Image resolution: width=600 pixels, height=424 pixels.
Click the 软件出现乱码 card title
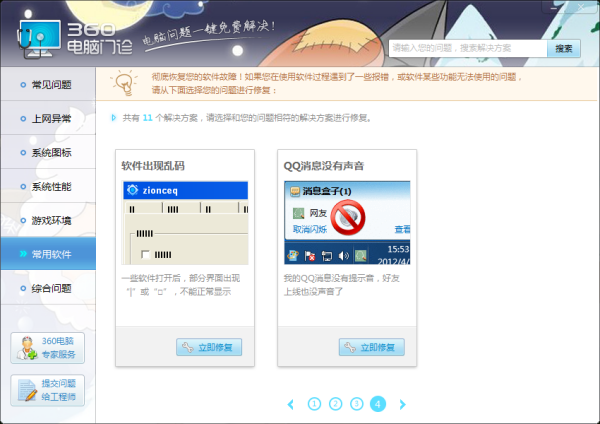click(153, 166)
